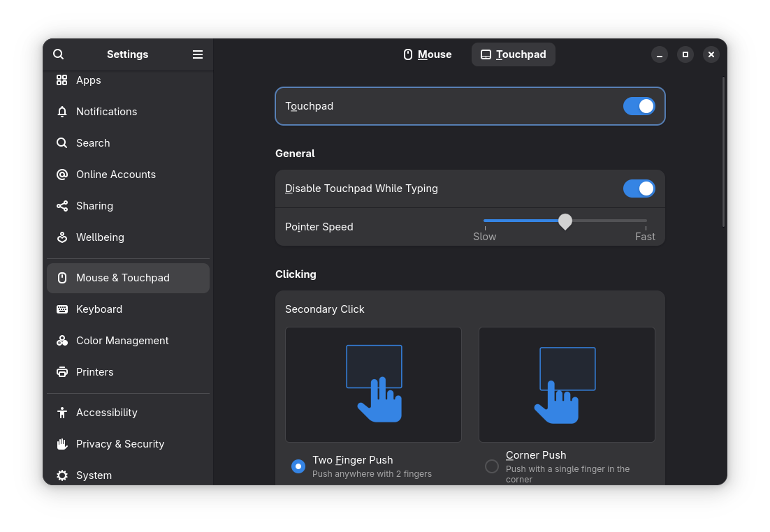Go to Color Management settings
Viewport: 770px width, 532px height.
pos(122,341)
